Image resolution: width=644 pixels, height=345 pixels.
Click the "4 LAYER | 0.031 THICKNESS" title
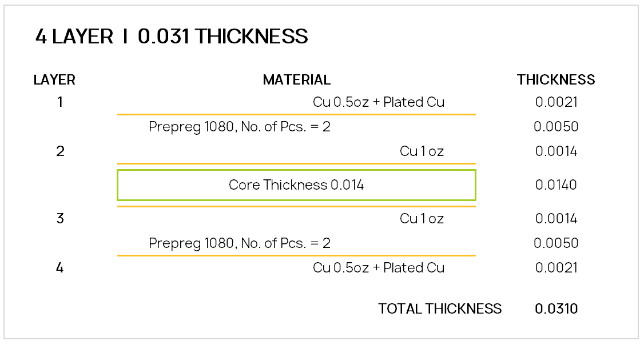pyautogui.click(x=172, y=37)
